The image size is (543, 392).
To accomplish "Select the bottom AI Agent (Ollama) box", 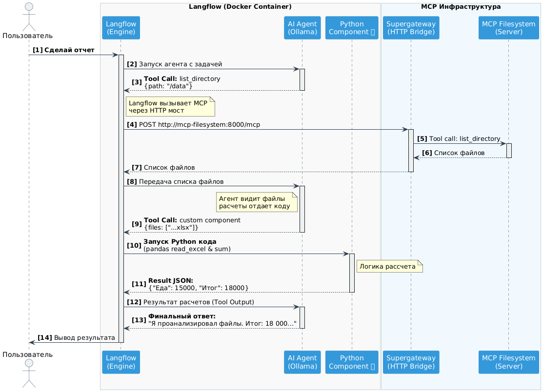I will pos(302,362).
